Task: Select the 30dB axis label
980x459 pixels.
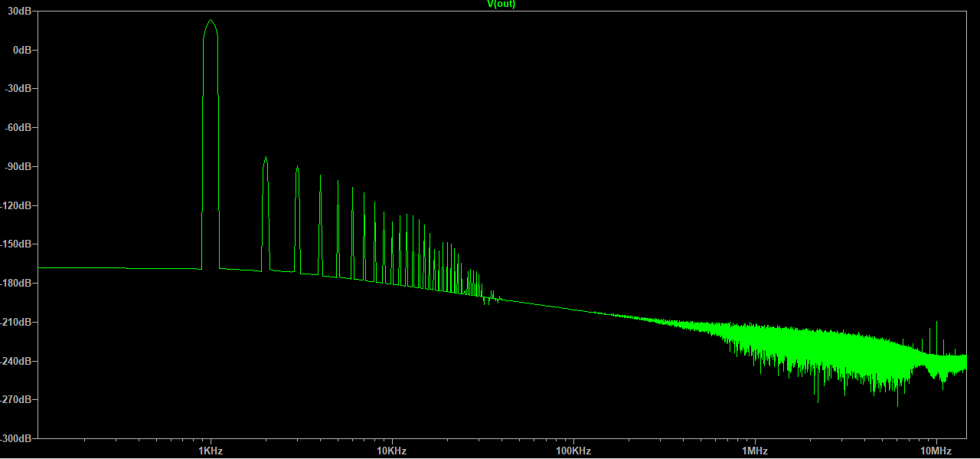Action: [x=20, y=11]
